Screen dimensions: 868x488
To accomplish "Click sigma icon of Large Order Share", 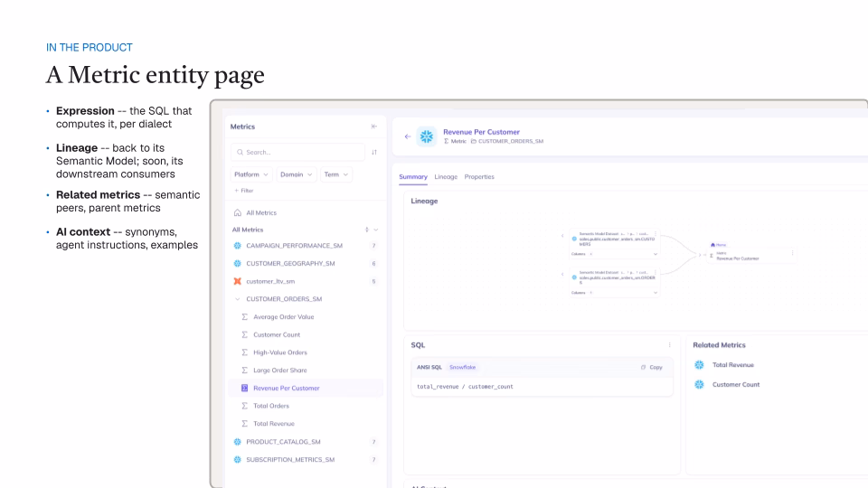I will click(x=244, y=371).
